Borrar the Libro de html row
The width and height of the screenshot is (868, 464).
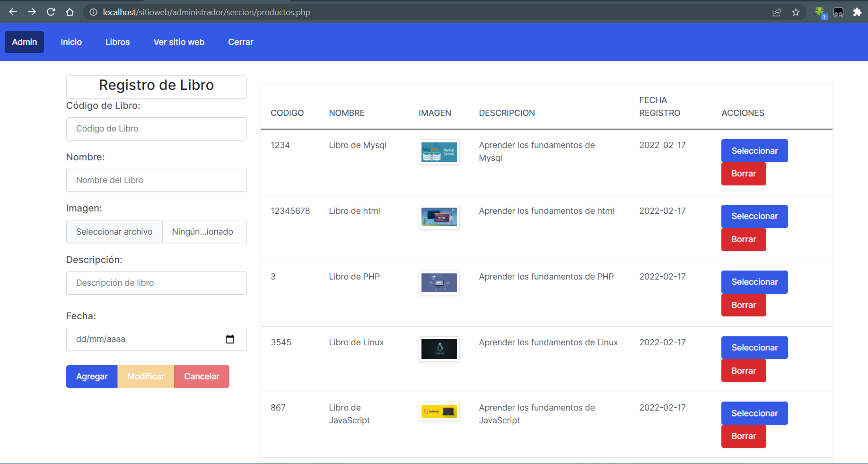(x=744, y=239)
